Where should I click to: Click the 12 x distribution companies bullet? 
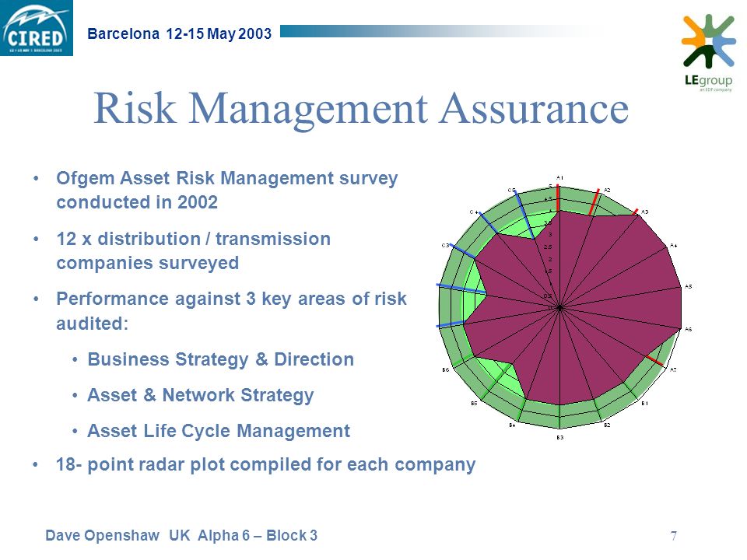coord(194,250)
